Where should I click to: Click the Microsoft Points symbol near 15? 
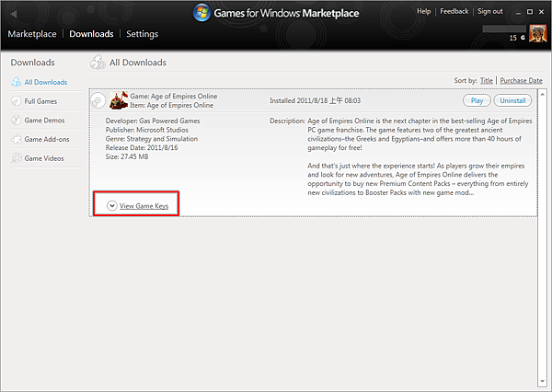pyautogui.click(x=523, y=38)
